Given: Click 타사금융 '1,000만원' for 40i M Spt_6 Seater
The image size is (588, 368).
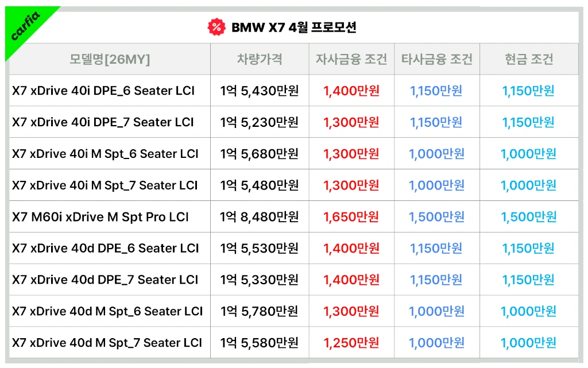Looking at the screenshot, I should (436, 154).
